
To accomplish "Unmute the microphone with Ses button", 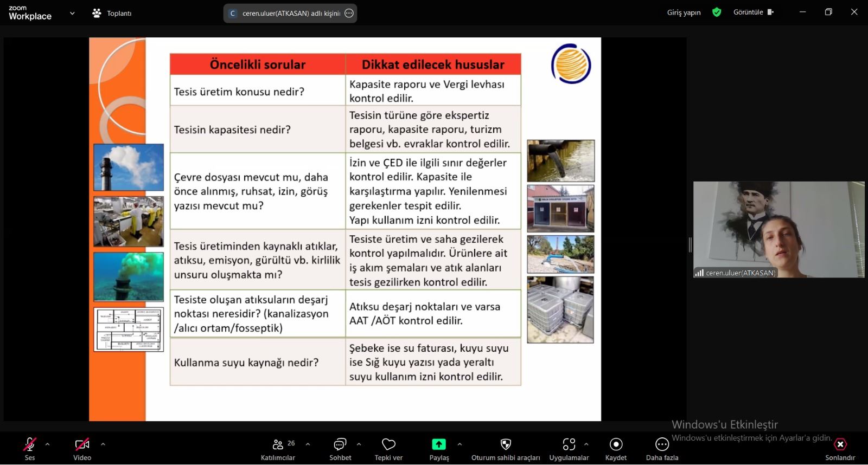I will [x=30, y=445].
